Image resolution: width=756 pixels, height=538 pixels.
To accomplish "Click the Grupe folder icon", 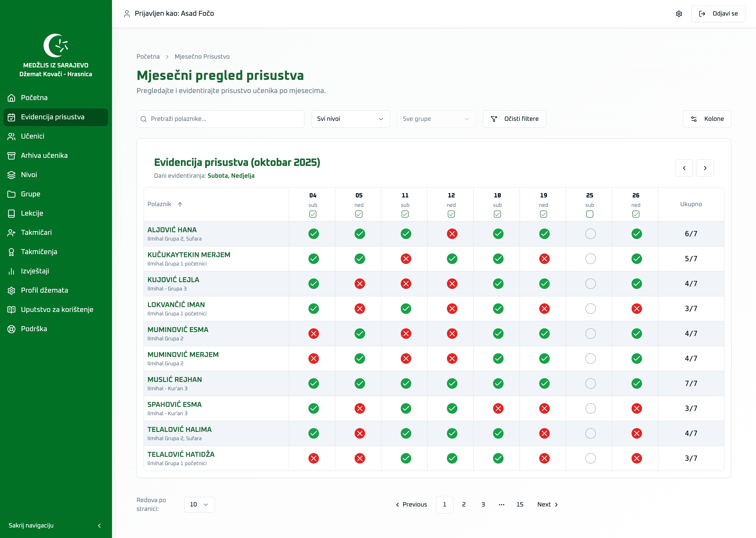I will (x=11, y=194).
